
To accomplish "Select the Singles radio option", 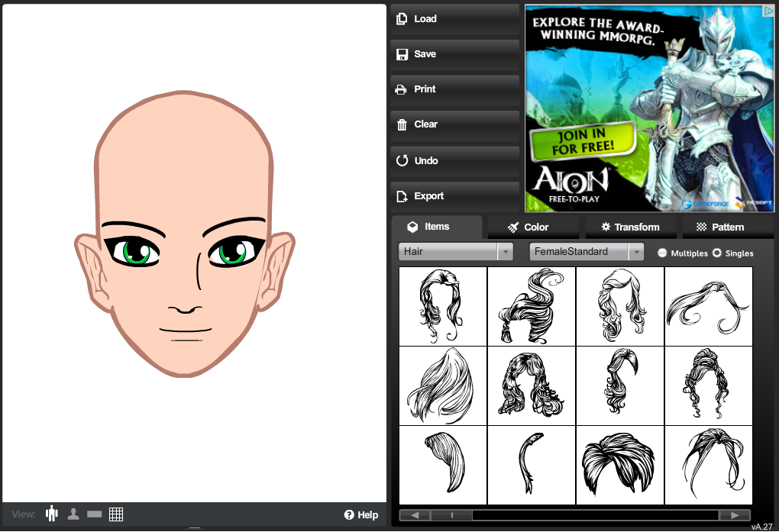I will pos(717,253).
